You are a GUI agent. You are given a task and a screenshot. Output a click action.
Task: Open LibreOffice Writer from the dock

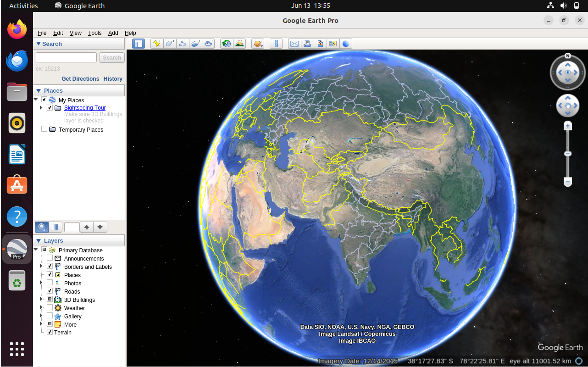17,154
